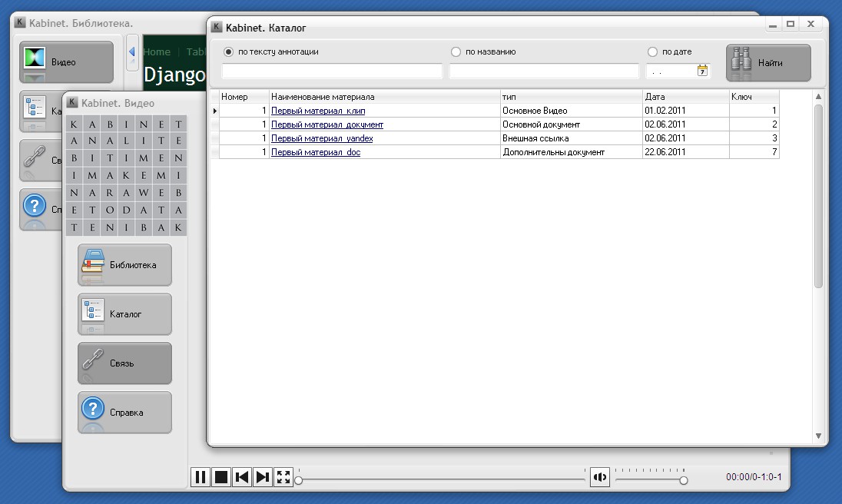Click Справка question icon in Библиотека window

point(35,206)
